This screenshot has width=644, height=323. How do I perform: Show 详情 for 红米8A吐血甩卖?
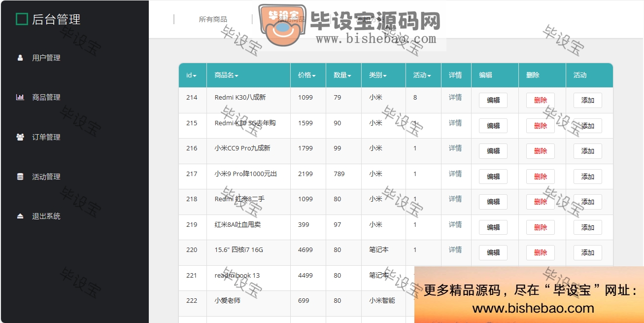click(455, 224)
